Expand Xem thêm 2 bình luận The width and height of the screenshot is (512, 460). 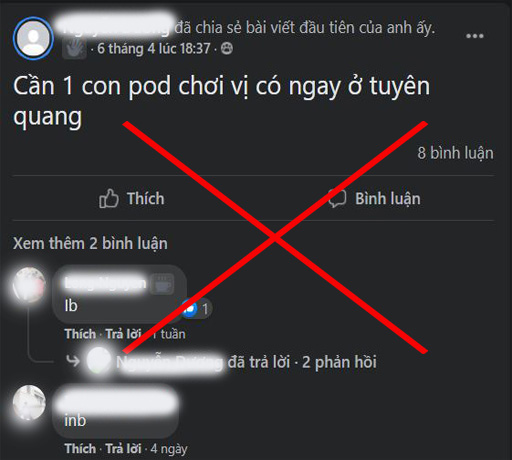pos(90,243)
